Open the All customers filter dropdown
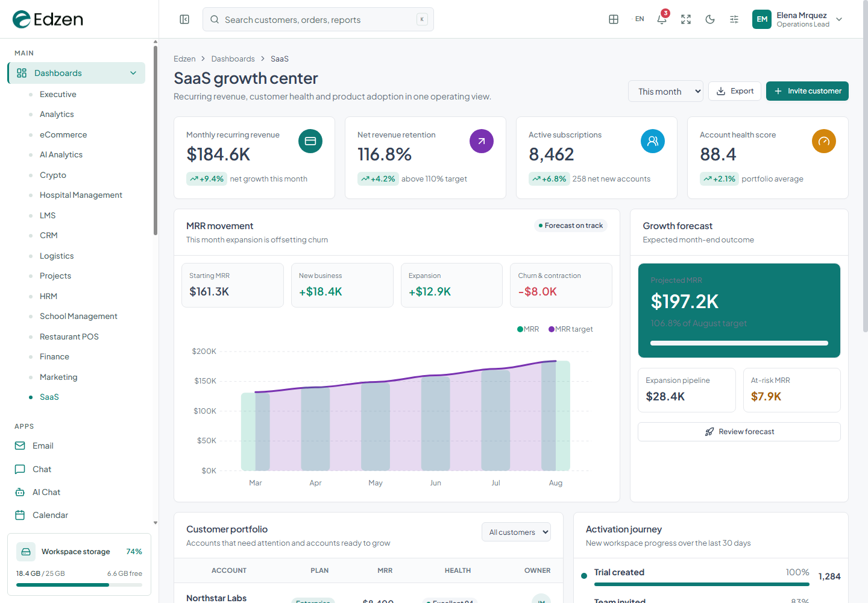The image size is (868, 603). tap(516, 532)
